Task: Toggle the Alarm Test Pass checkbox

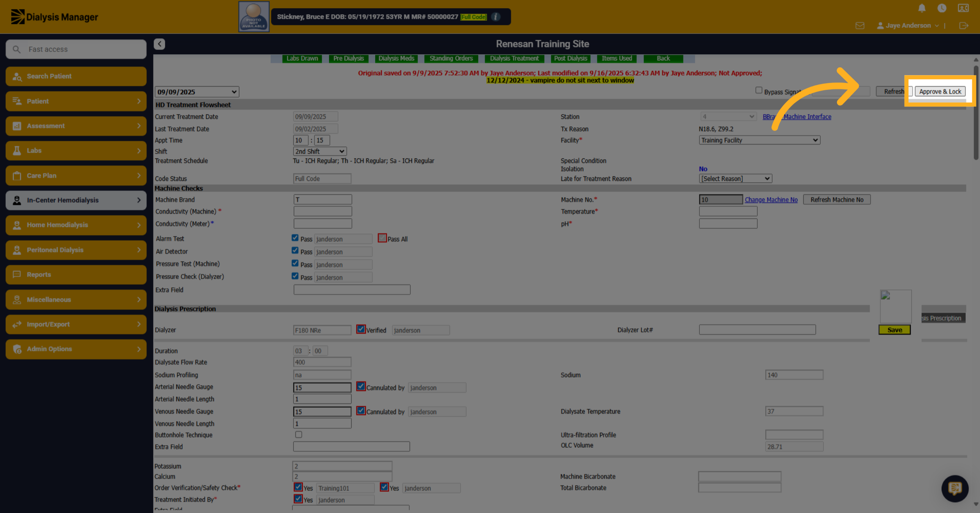Action: click(x=295, y=238)
